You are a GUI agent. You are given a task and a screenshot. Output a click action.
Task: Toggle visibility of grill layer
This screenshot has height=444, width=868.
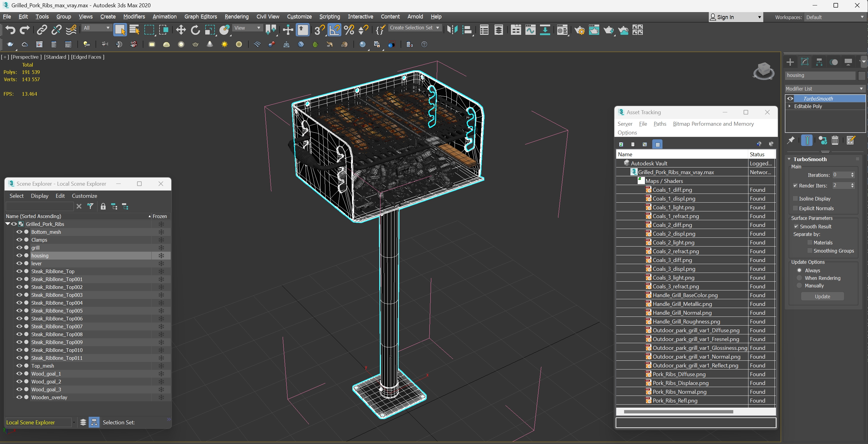18,247
